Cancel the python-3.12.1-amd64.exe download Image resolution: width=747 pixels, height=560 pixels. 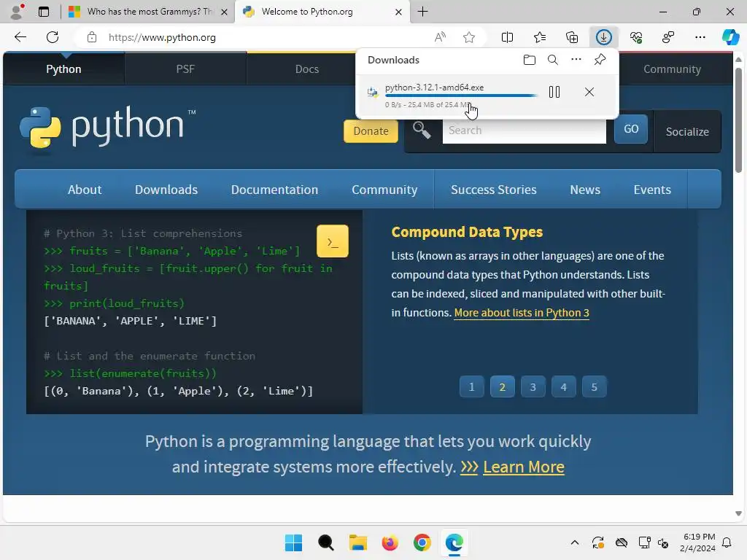coord(589,92)
